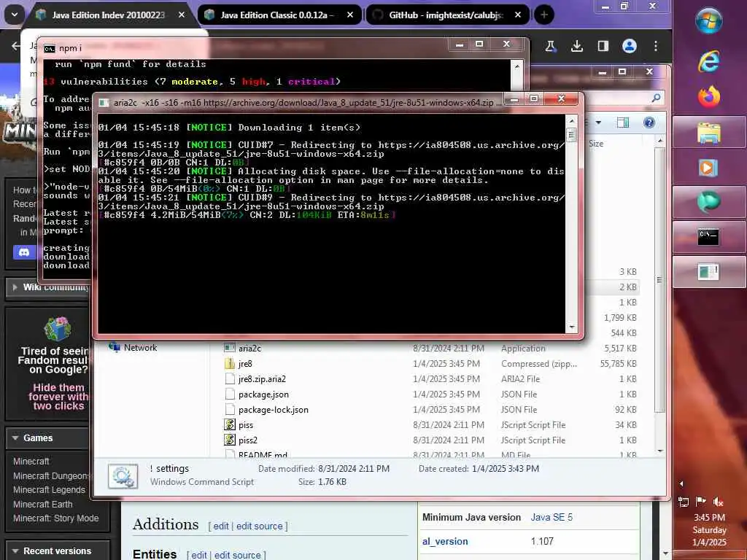This screenshot has width=747, height=560.
Task: Click edit source next to Additions
Action: pyautogui.click(x=259, y=526)
